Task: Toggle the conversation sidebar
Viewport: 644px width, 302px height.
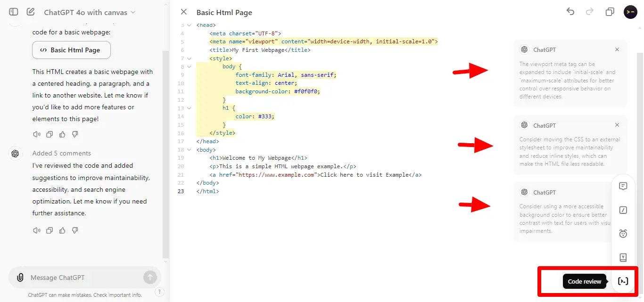Action: click(13, 12)
